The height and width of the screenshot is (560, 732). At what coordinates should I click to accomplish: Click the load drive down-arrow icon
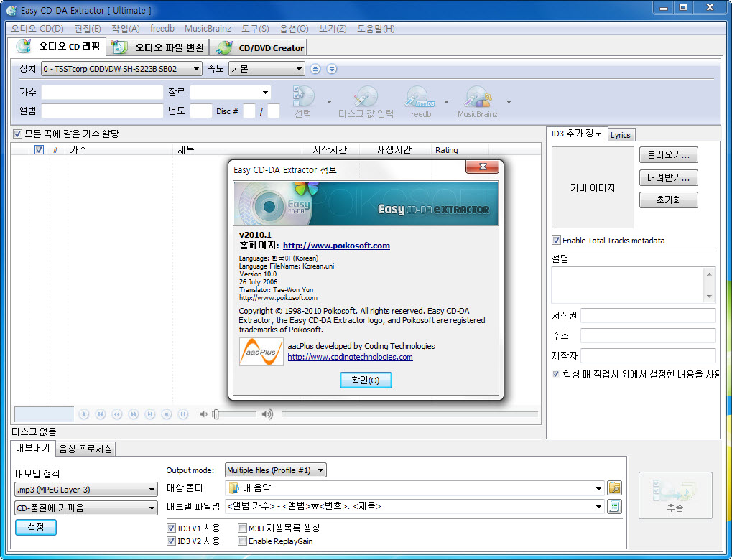coord(332,69)
